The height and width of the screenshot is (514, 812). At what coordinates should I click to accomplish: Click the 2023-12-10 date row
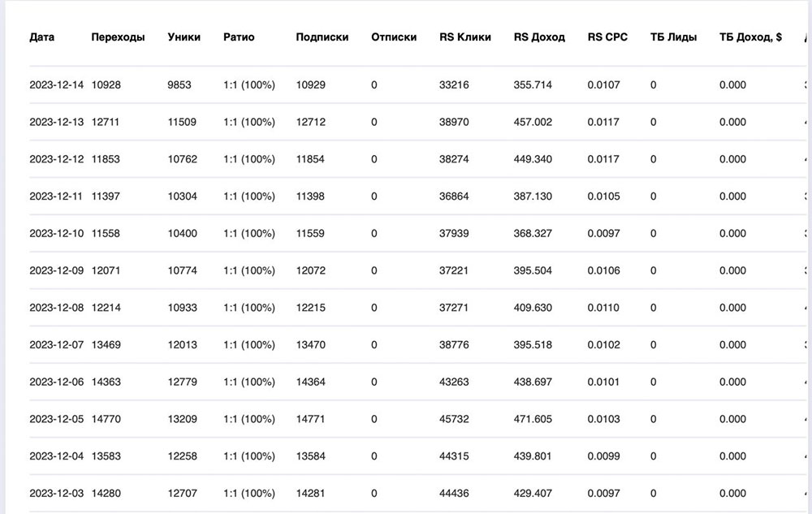coord(56,234)
